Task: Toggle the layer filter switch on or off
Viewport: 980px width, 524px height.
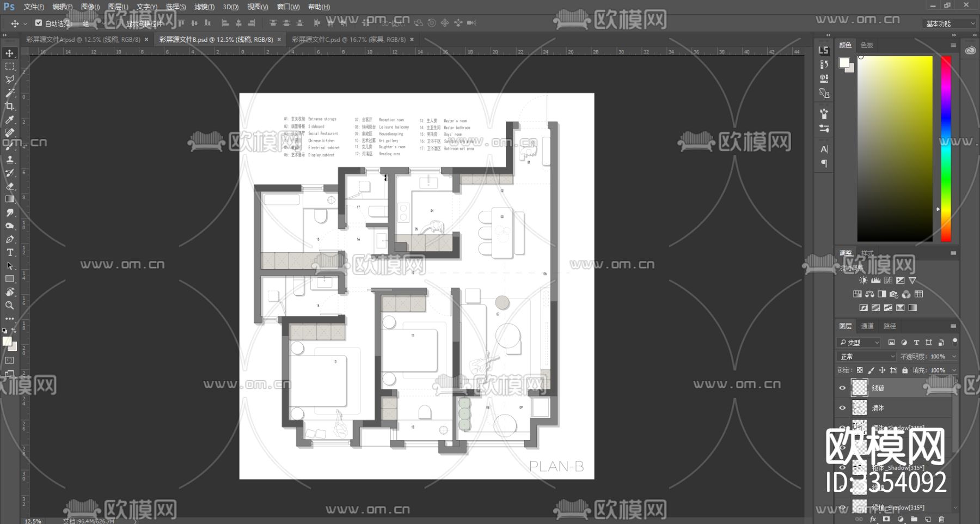Action: pos(954,342)
